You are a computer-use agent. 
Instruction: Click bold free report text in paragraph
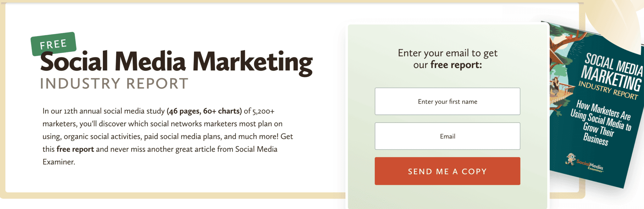click(x=75, y=149)
